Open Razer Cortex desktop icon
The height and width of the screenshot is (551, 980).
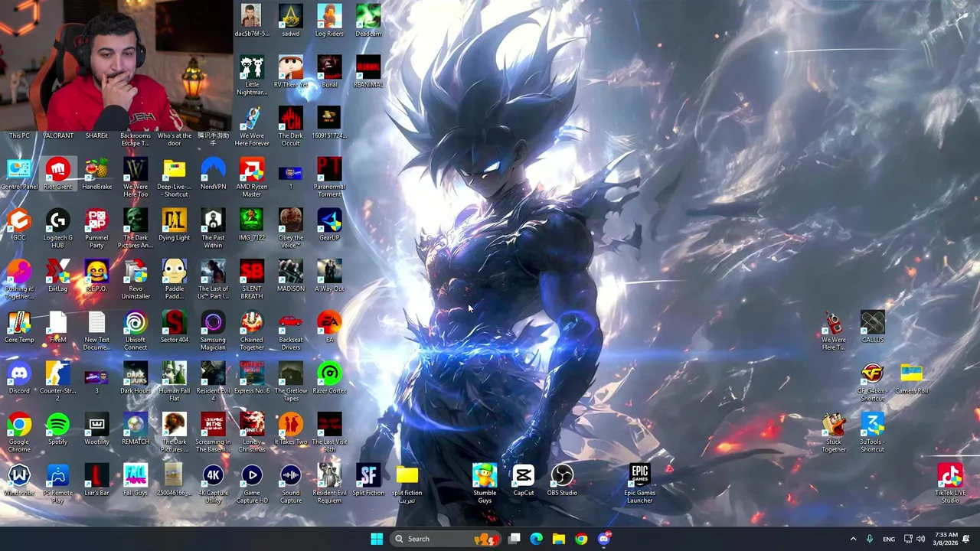[x=329, y=379]
